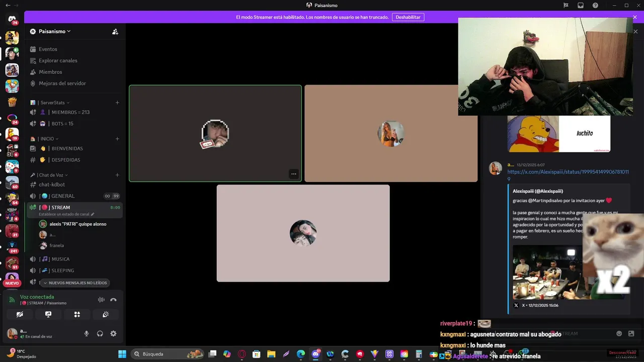Add channel to Chat de Voz category
The width and height of the screenshot is (644, 362).
pyautogui.click(x=117, y=175)
